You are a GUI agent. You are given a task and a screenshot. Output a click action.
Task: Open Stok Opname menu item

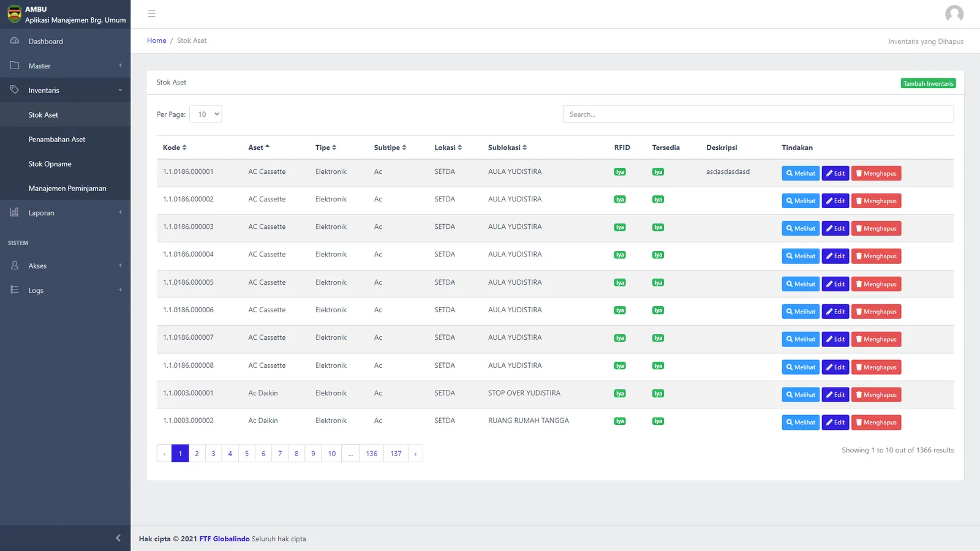click(65, 163)
